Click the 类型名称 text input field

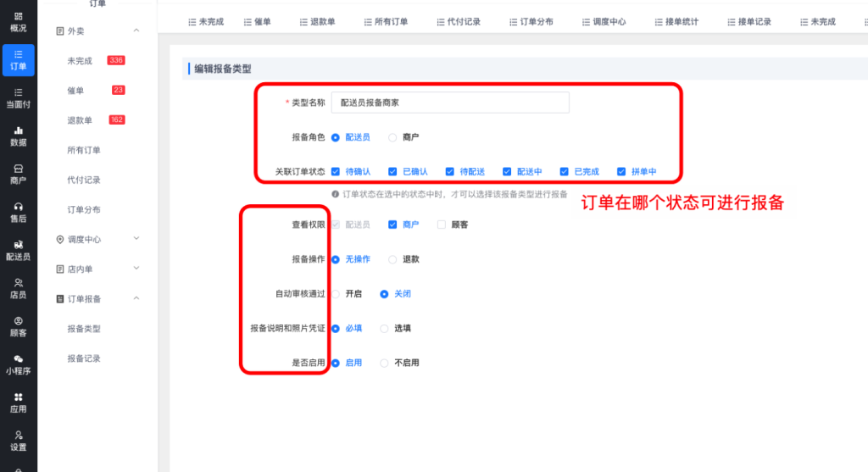[449, 103]
